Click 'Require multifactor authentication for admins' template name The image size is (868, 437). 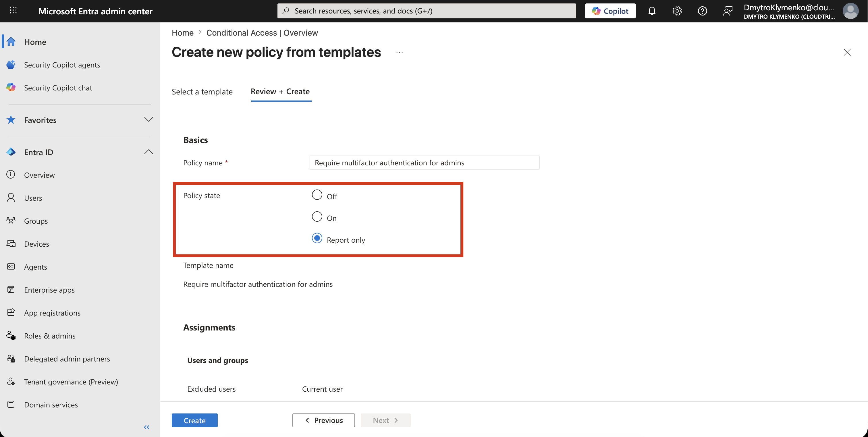pos(258,284)
